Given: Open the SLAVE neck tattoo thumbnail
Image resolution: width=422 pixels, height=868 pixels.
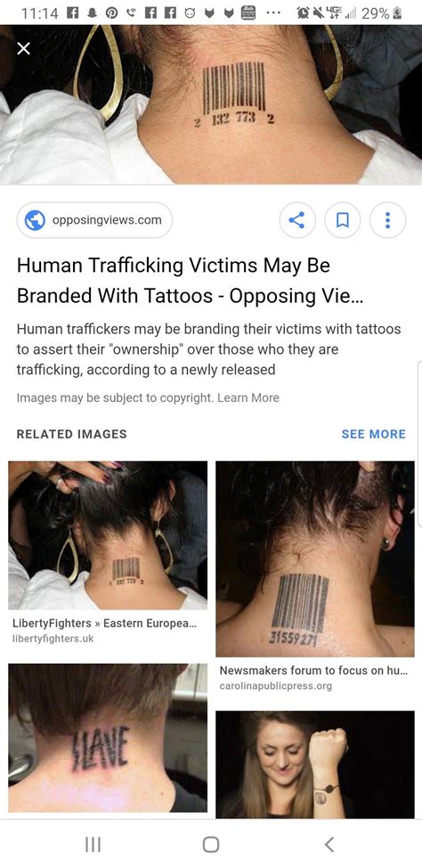Looking at the screenshot, I should (x=108, y=738).
